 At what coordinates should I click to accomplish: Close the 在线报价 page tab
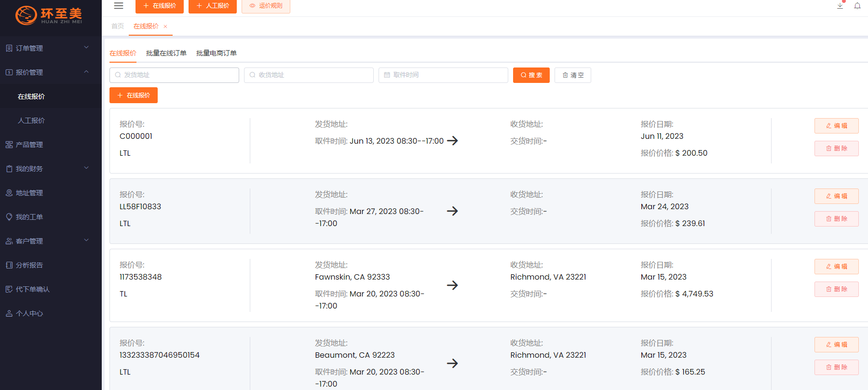coord(165,27)
